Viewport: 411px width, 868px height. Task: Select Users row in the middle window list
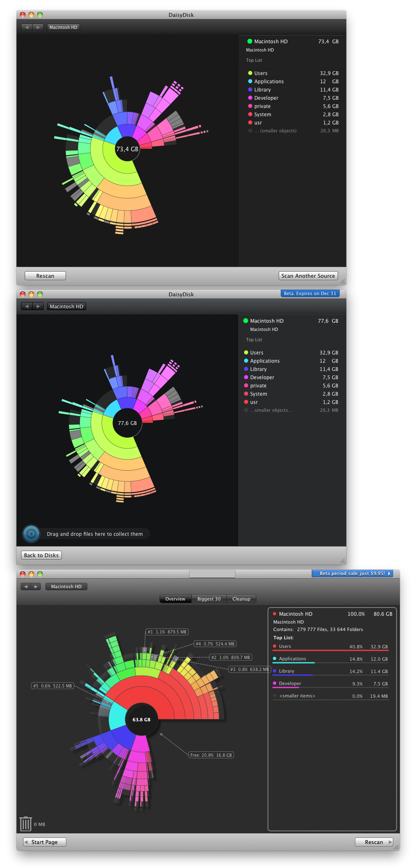tap(291, 353)
